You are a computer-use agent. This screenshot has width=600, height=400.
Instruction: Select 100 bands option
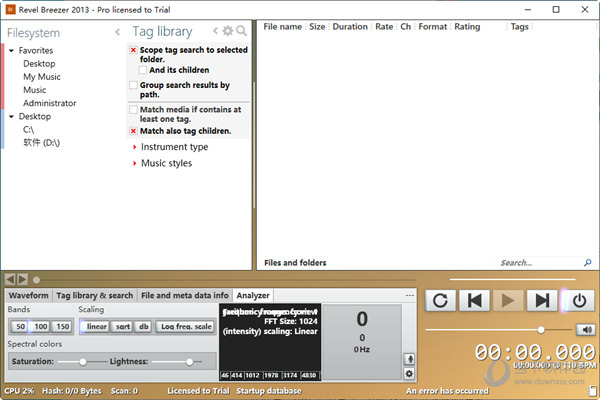coord(41,327)
